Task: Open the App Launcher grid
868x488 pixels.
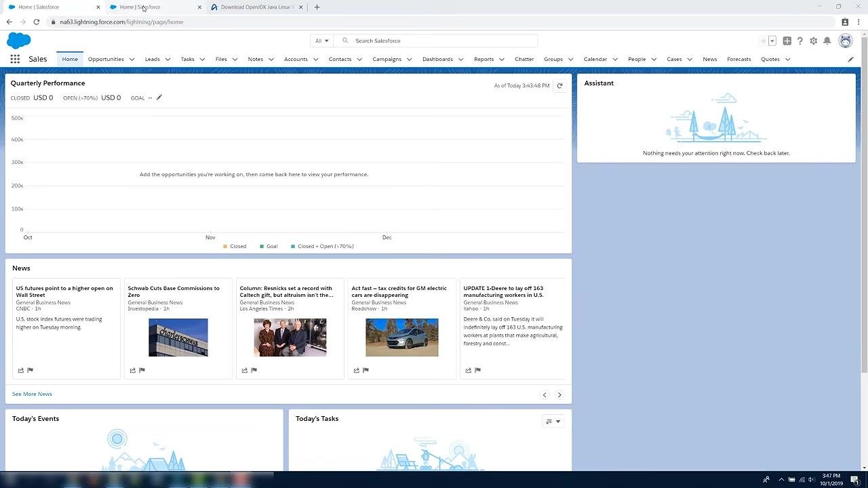Action: 15,59
